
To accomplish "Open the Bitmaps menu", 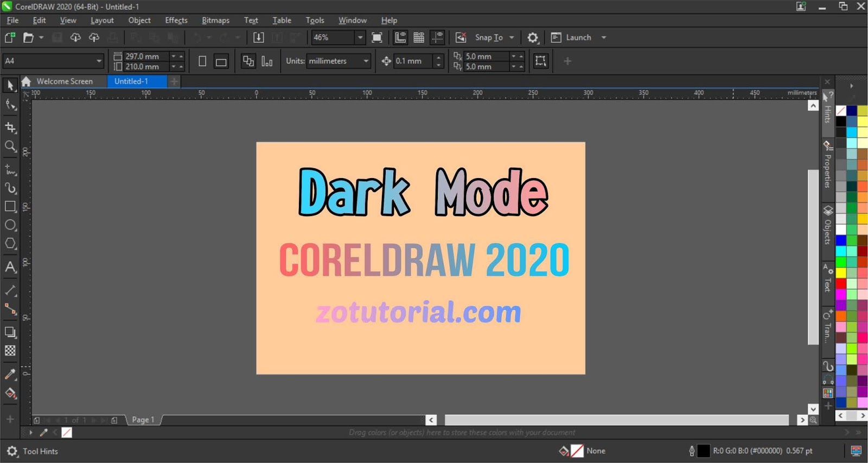I will [215, 20].
